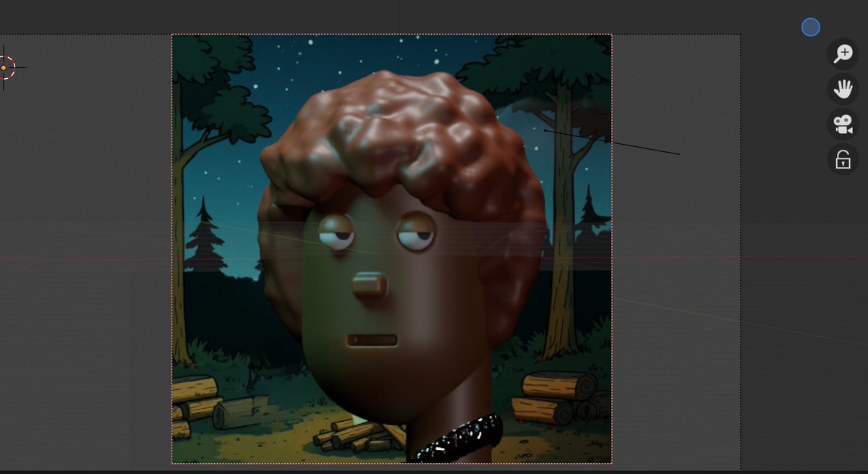
Task: Click the zoom magnifier viewport icon
Action: coord(843,54)
